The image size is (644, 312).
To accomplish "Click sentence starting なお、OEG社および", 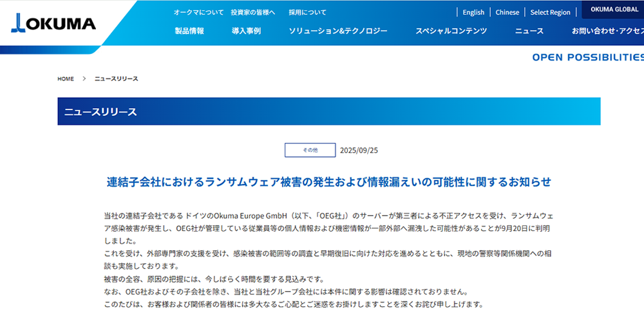I will (287, 292).
